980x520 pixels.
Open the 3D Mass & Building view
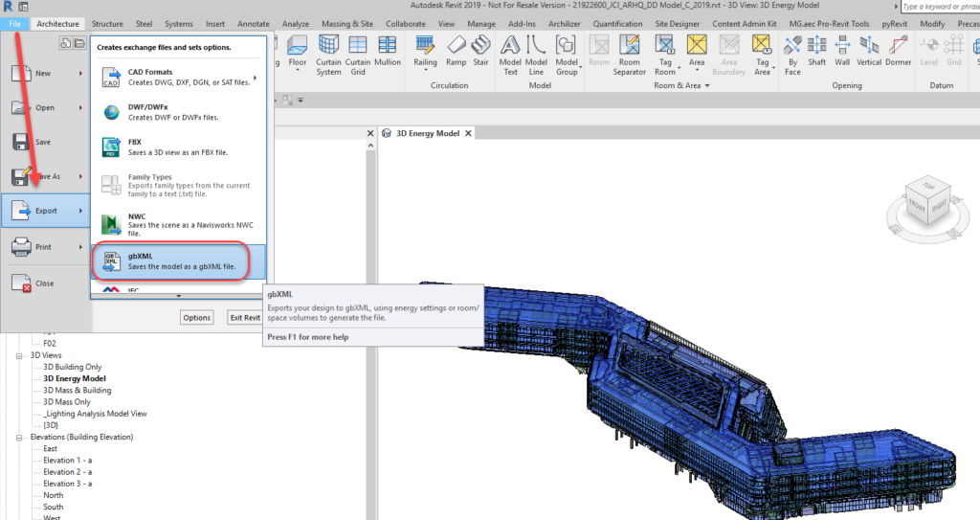click(77, 391)
